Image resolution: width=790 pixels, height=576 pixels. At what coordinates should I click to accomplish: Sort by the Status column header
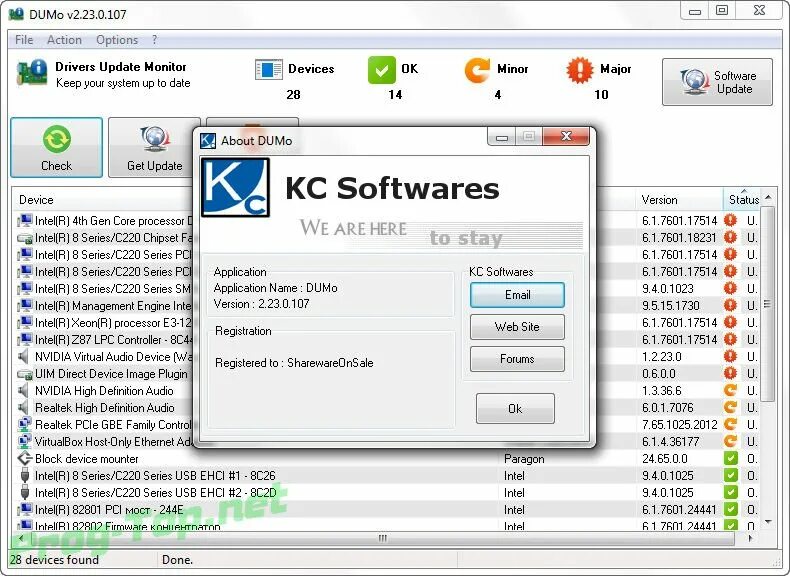tap(744, 200)
